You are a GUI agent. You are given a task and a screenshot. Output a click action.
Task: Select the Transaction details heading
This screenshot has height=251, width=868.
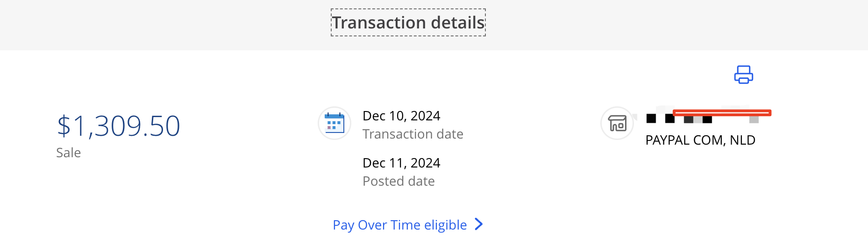[408, 22]
